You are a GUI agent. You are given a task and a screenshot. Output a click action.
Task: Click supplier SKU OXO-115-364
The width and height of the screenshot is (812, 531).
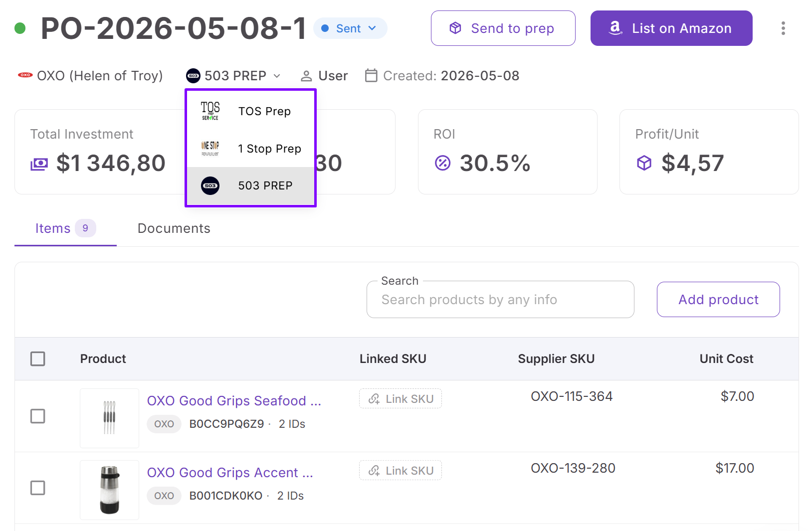pyautogui.click(x=572, y=396)
